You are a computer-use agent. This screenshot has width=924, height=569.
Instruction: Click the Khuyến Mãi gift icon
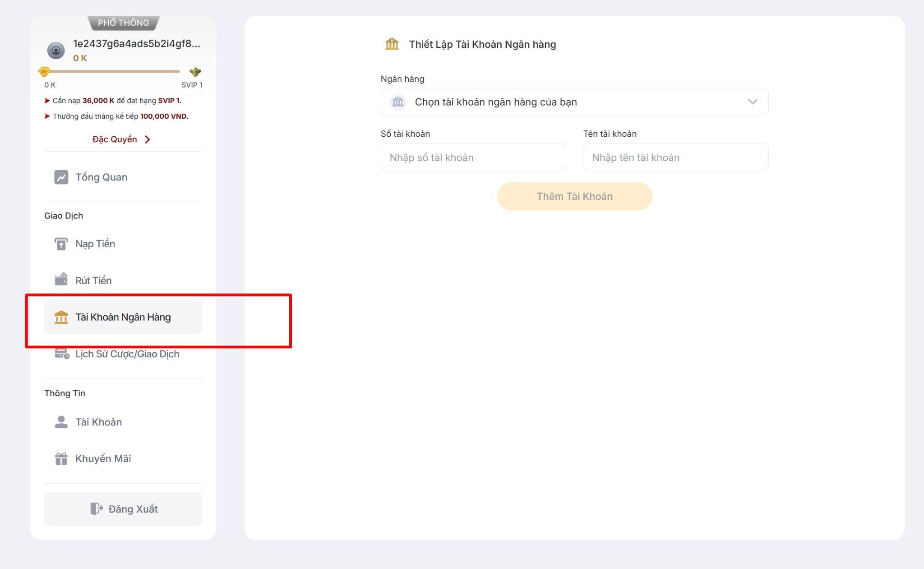tap(61, 458)
